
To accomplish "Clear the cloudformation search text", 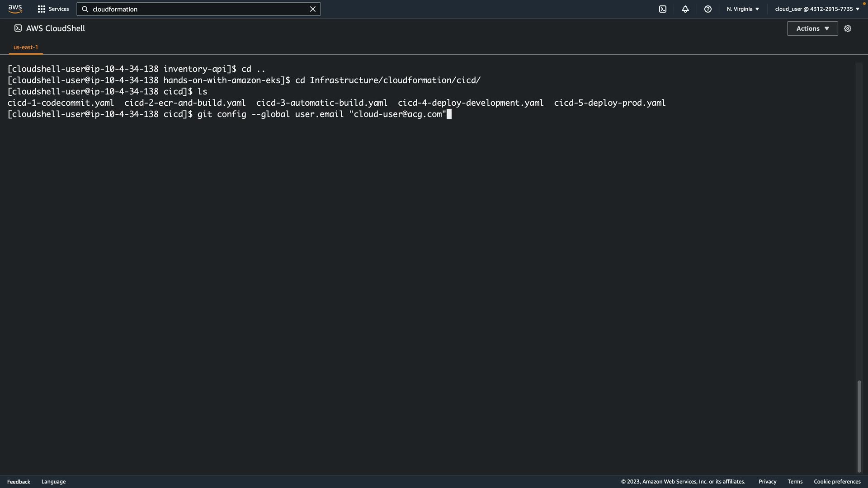I will coord(312,9).
